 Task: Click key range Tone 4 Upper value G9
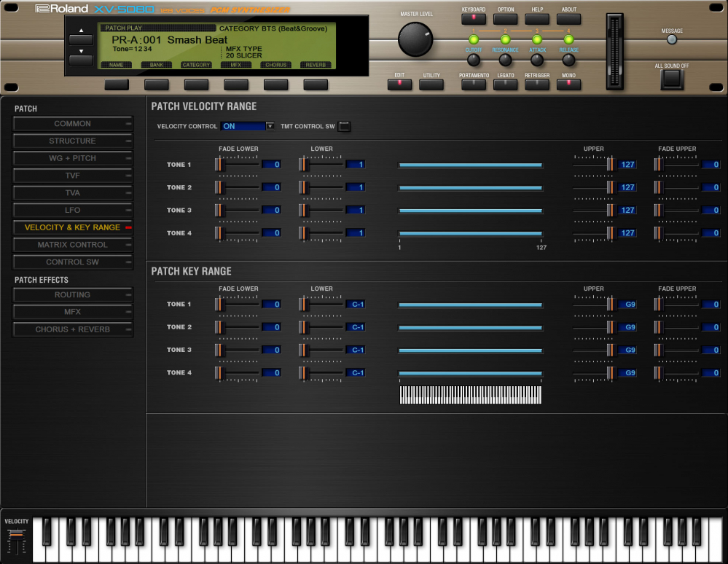point(627,372)
